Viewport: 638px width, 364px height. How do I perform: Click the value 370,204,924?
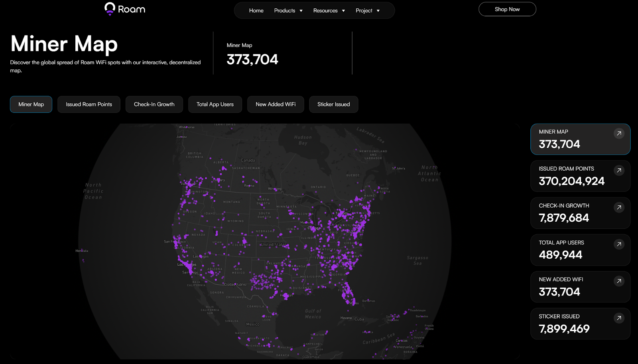(x=571, y=181)
